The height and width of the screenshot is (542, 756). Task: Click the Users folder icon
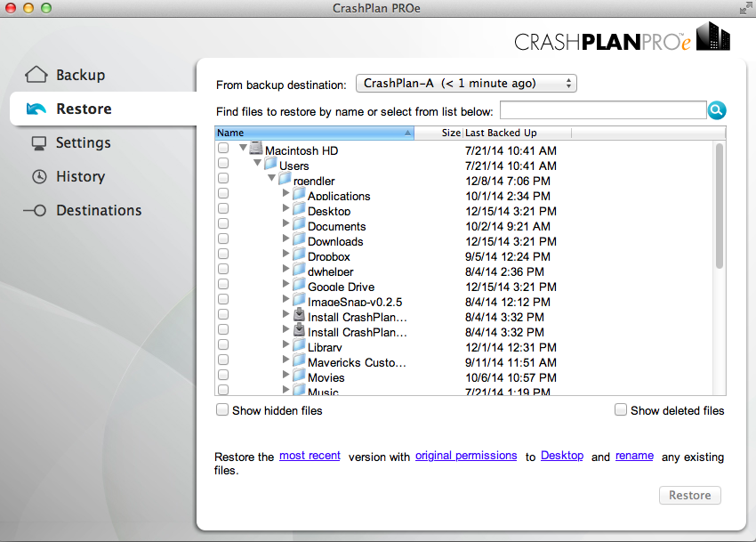[270, 164]
